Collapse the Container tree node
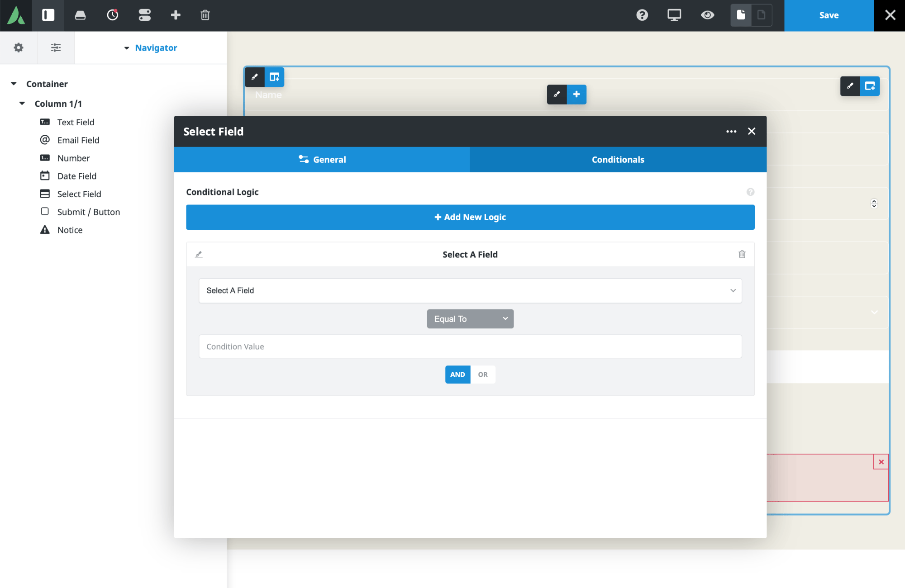 point(14,84)
